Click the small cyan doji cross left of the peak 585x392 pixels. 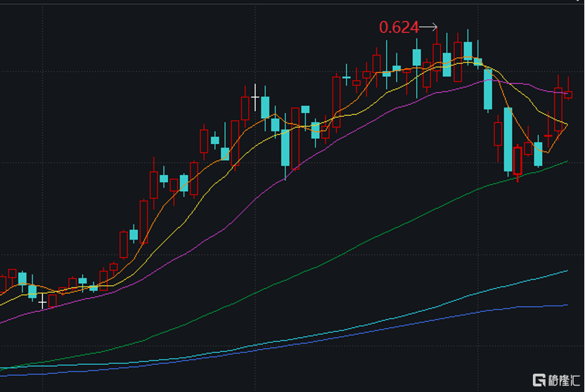tap(346, 77)
